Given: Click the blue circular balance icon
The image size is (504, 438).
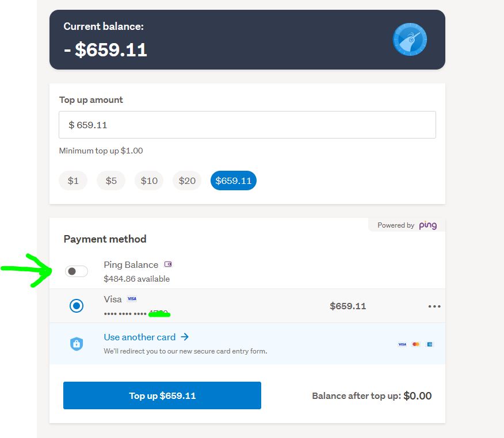Looking at the screenshot, I should click(x=410, y=40).
